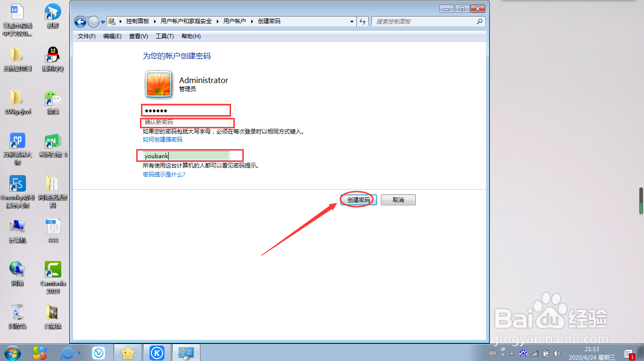
Task: Open the 444 file on desktop
Action: coord(53,231)
